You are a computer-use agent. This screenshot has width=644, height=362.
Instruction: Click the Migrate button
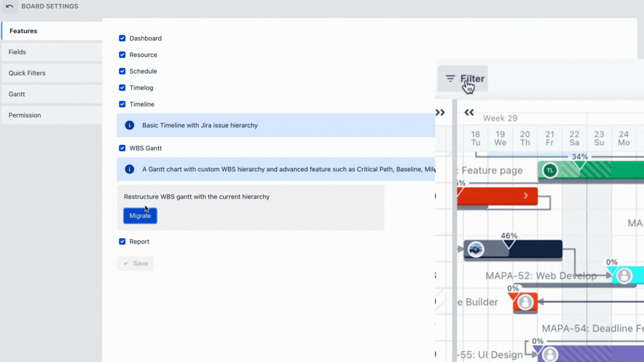(x=140, y=216)
